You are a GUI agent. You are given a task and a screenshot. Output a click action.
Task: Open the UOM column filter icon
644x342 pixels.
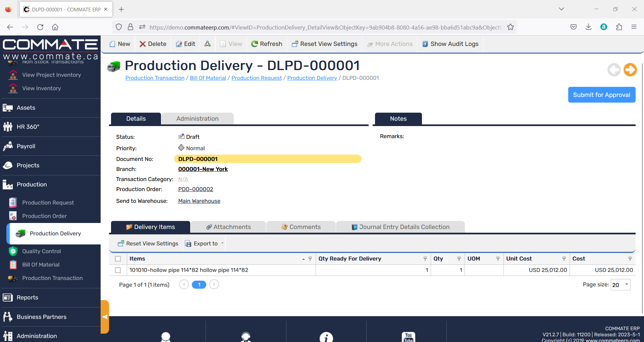(498, 259)
